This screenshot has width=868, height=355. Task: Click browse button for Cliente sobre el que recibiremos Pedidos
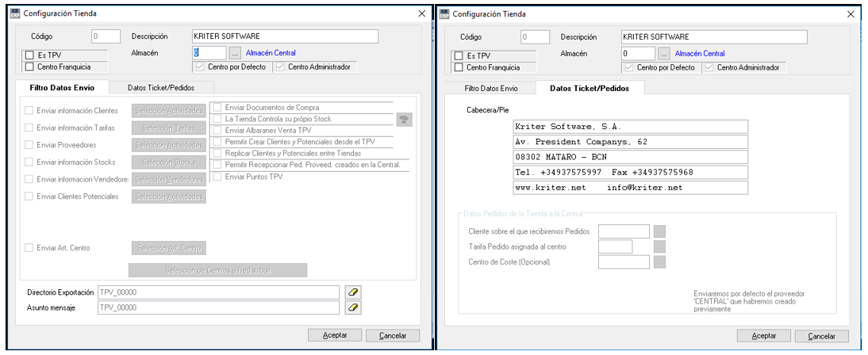pyautogui.click(x=659, y=231)
